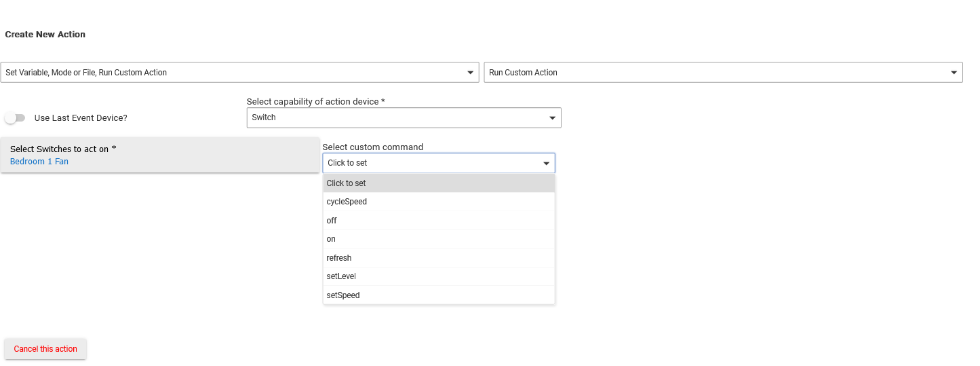This screenshot has width=980, height=366.
Task: Open the Select Switches to act on selector
Action: (160, 149)
